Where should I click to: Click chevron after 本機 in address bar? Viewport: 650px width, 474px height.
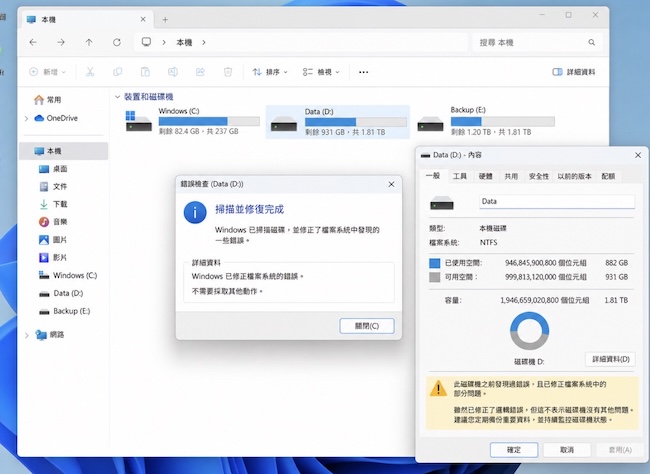click(204, 42)
